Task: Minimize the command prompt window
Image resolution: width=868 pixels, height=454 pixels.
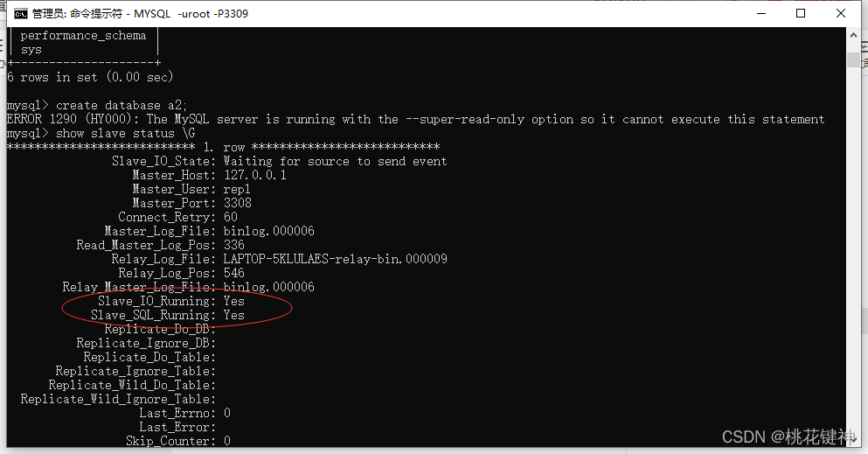Action: (x=759, y=13)
